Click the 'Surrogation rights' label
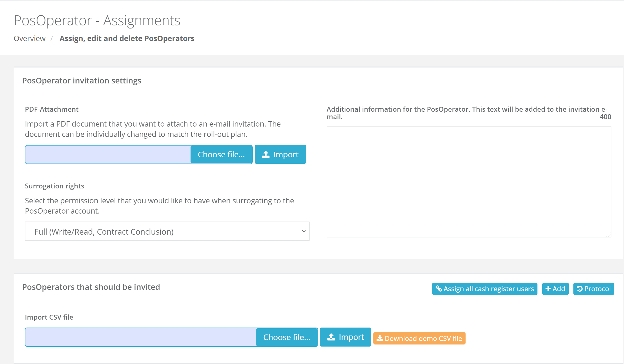The image size is (624, 364). [54, 186]
